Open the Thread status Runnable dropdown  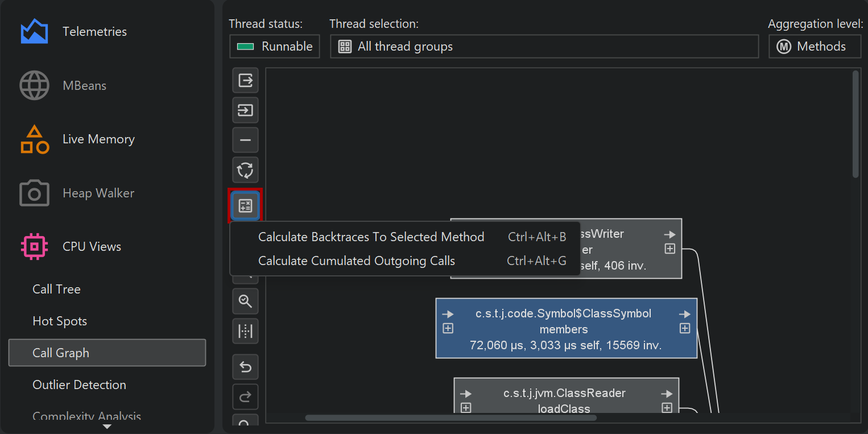pos(275,47)
